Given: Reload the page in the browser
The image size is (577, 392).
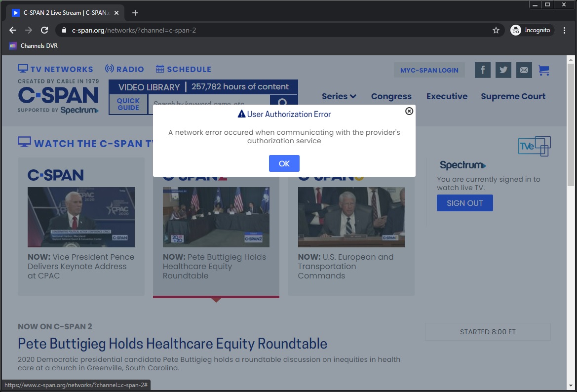Looking at the screenshot, I should 44,30.
